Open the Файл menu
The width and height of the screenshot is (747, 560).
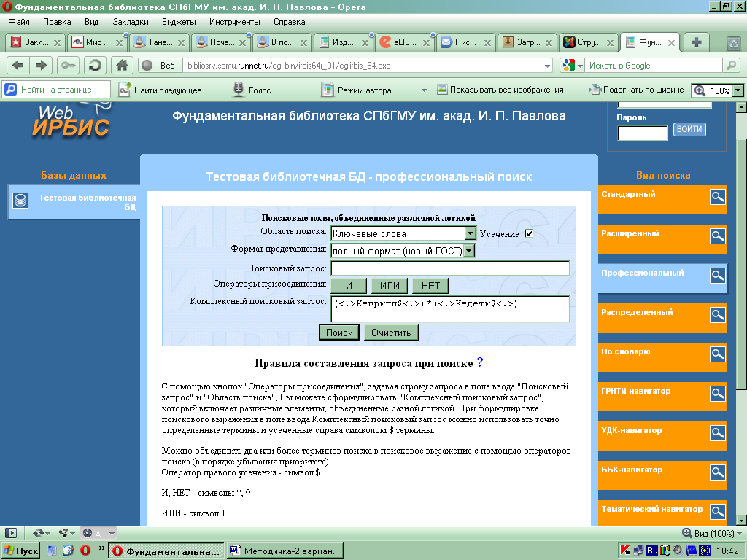click(19, 22)
